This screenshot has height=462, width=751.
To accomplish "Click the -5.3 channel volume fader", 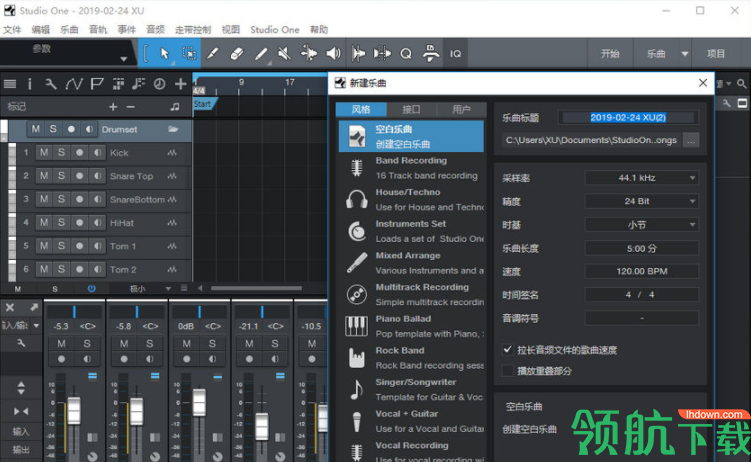I will pyautogui.click(x=74, y=410).
